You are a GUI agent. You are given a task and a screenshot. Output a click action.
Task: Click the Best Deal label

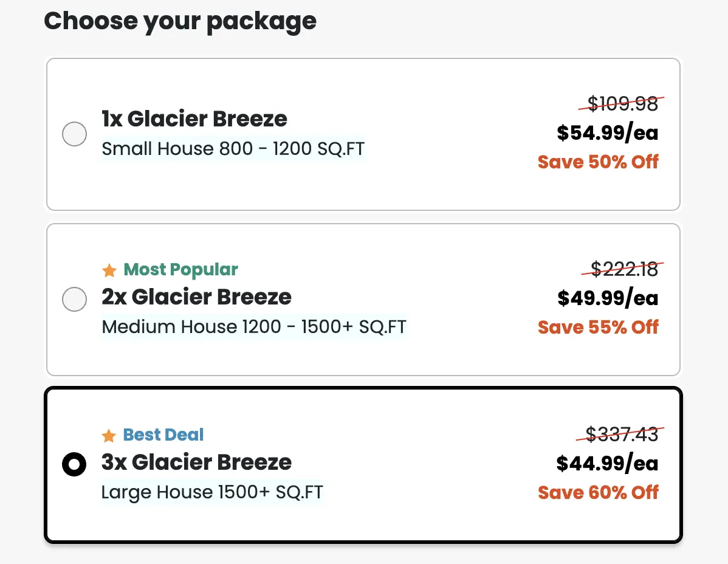[163, 435]
